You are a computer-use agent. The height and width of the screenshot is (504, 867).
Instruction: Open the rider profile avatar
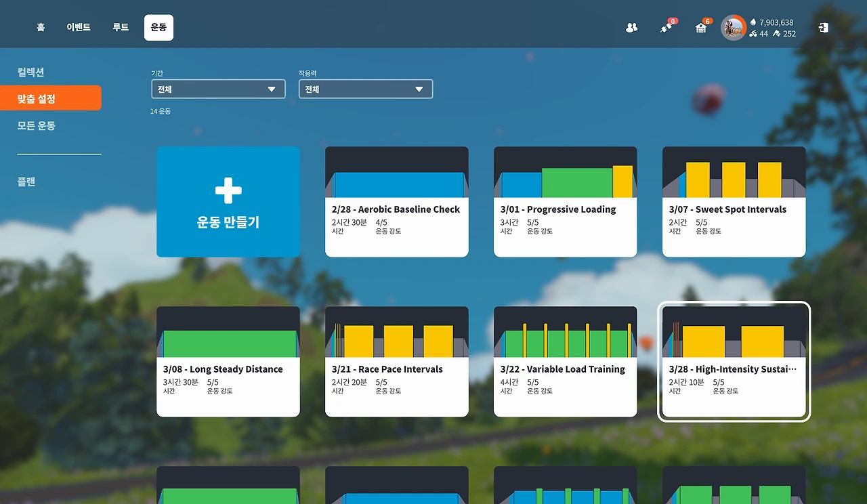[733, 28]
